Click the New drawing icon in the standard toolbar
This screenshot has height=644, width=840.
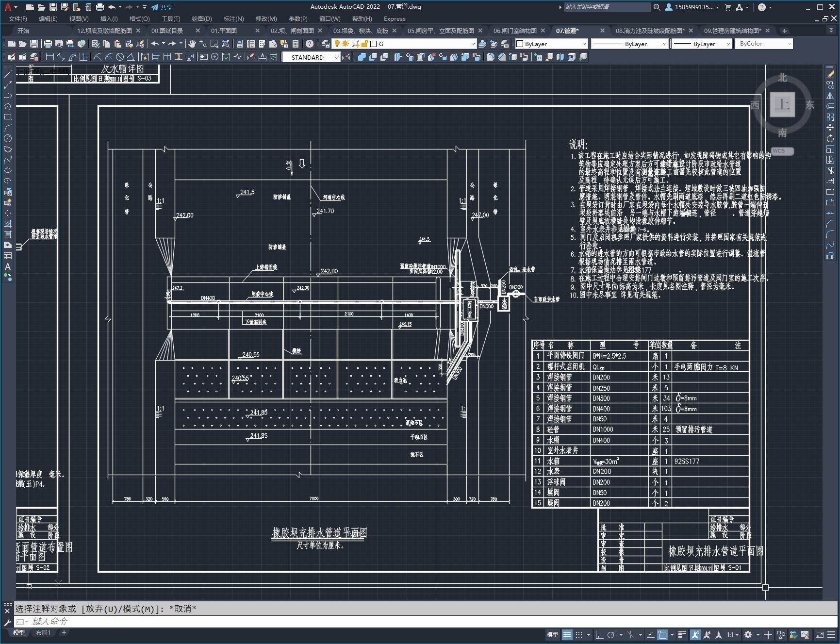12,44
